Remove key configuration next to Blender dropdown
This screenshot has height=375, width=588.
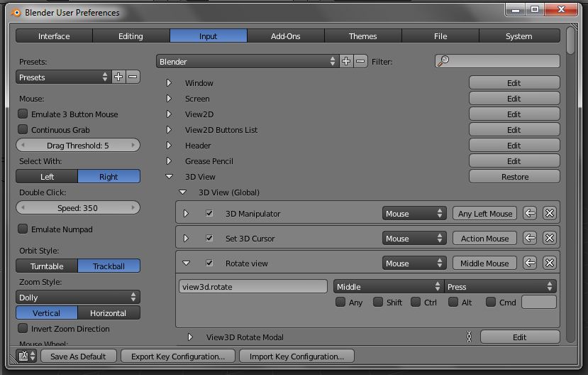pos(360,61)
